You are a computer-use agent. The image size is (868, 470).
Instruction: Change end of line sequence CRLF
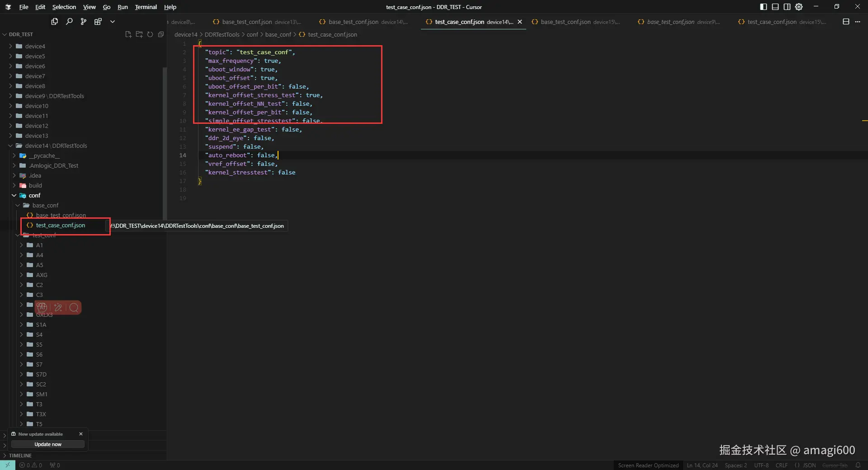(782, 465)
